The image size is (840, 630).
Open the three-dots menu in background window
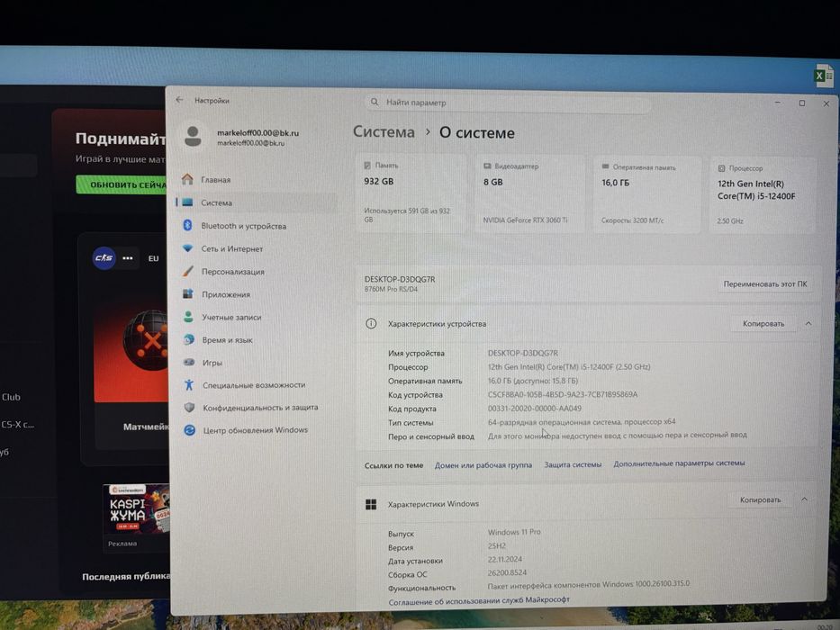point(128,258)
